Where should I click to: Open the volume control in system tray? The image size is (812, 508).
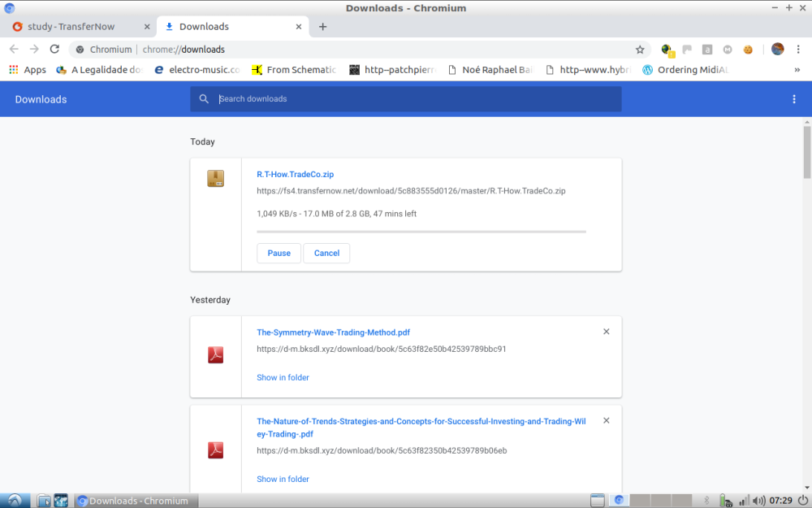758,501
